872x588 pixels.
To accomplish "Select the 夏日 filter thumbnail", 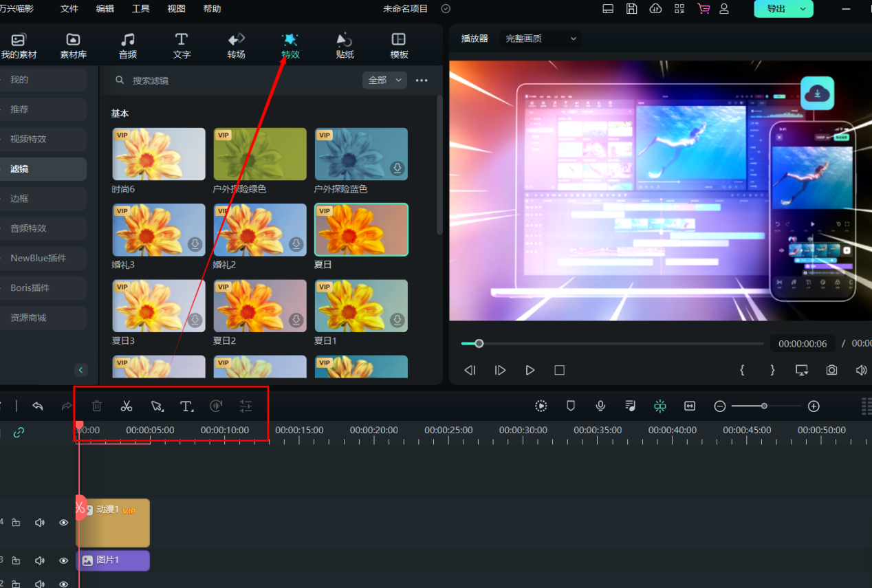I will tap(361, 230).
